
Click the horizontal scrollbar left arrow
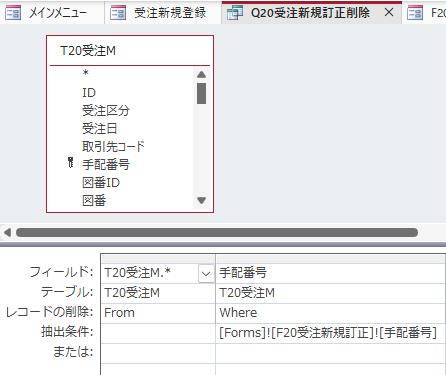tap(7, 232)
